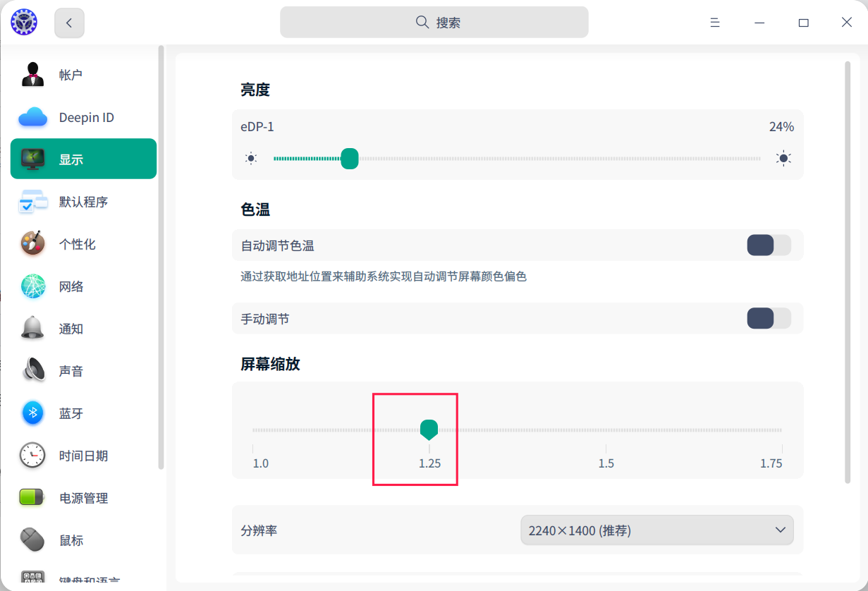This screenshot has width=868, height=591.
Task: Click the magnifier icon in search bar
Action: [x=422, y=23]
